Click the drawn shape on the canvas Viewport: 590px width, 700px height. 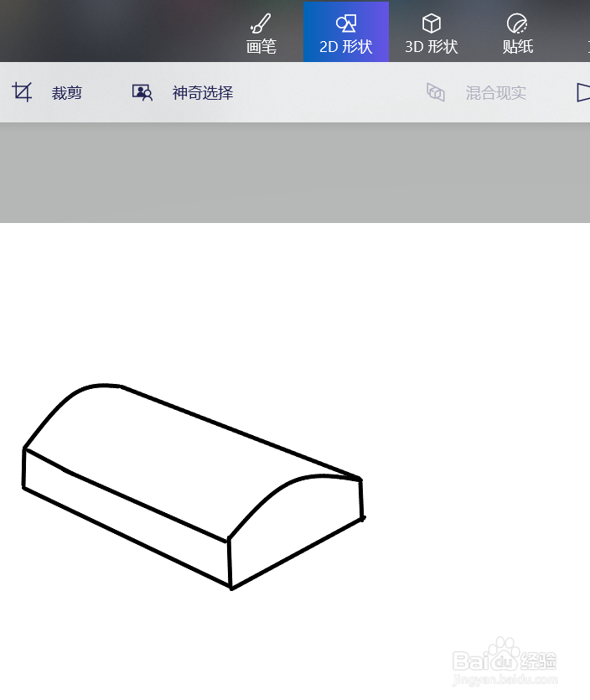click(x=193, y=486)
